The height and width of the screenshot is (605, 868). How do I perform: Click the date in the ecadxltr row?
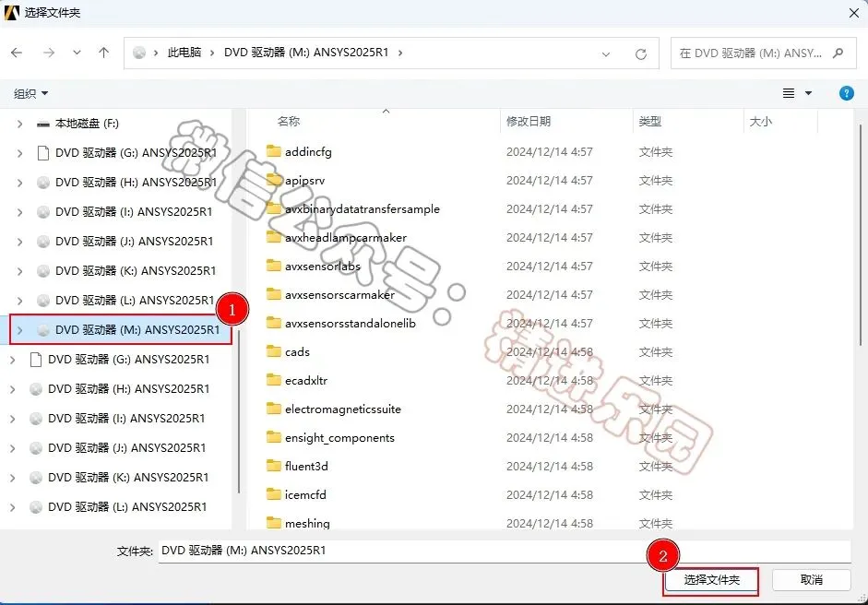[549, 381]
